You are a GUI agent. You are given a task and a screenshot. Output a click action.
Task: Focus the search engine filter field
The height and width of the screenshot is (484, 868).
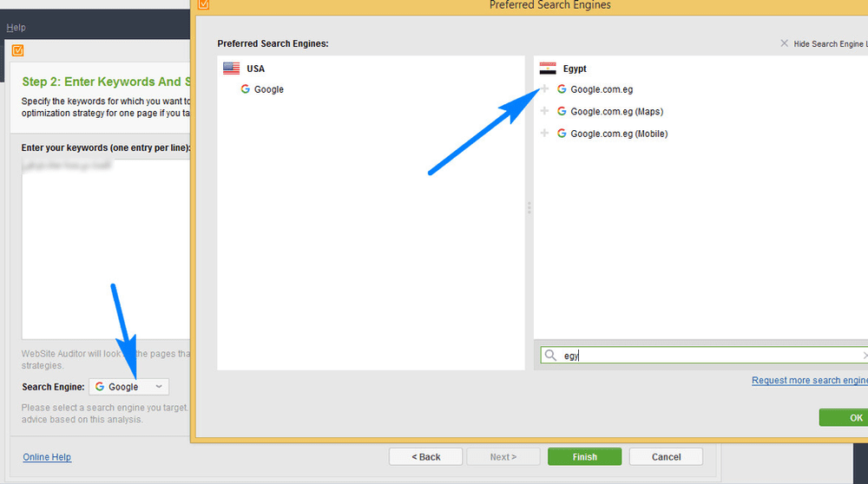click(x=704, y=355)
